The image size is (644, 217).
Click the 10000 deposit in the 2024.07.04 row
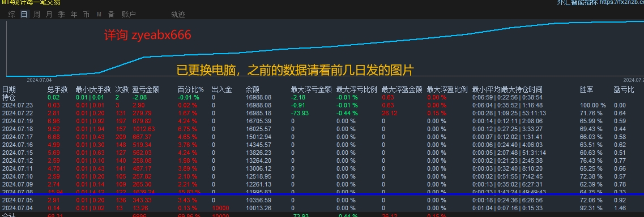point(220,208)
